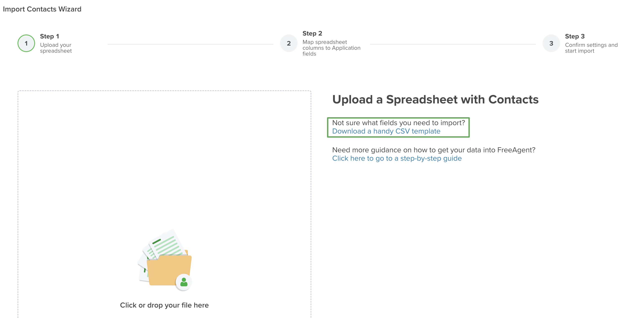The height and width of the screenshot is (318, 644).
Task: Click the "Upload your spreadsheet" step description
Action: [56, 48]
